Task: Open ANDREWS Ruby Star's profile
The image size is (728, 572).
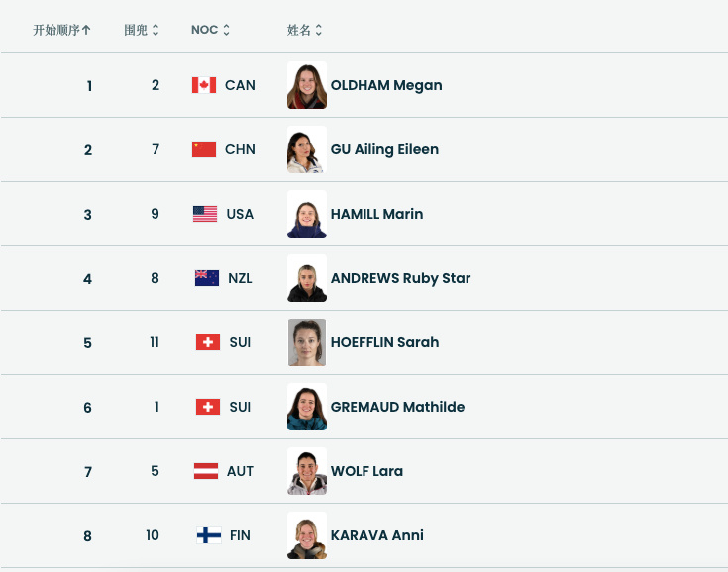Action: click(400, 278)
